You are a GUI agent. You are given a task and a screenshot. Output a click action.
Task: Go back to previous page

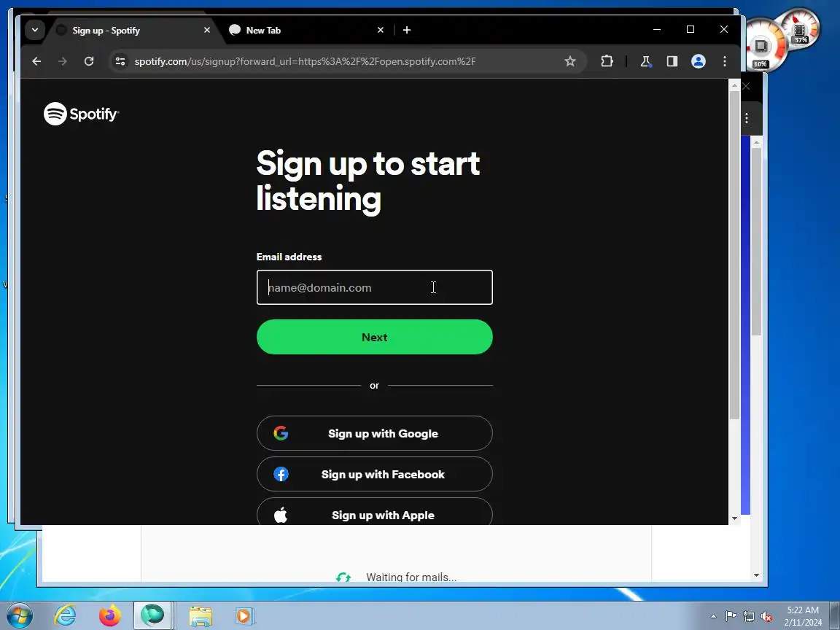coord(36,61)
